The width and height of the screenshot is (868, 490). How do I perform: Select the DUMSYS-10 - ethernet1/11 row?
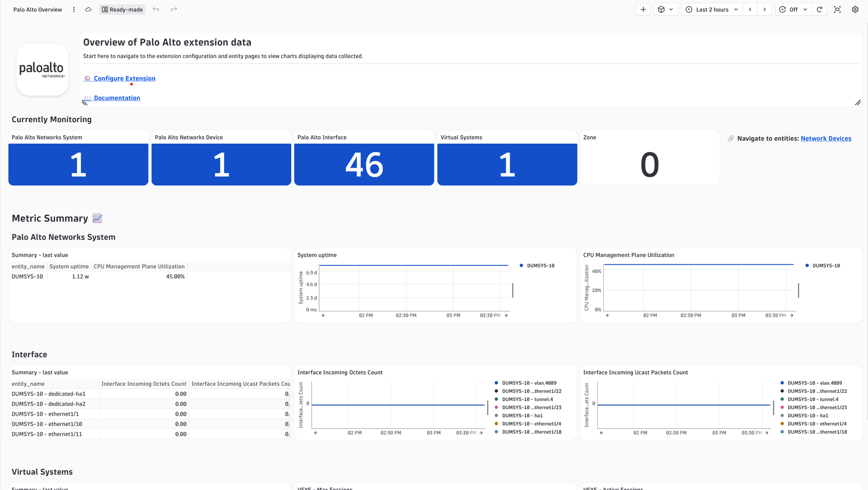(x=150, y=434)
